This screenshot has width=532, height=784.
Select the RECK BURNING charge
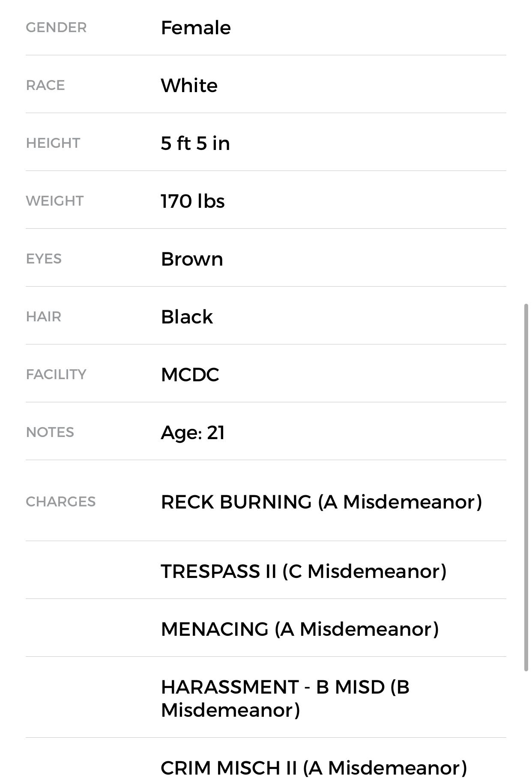(321, 502)
